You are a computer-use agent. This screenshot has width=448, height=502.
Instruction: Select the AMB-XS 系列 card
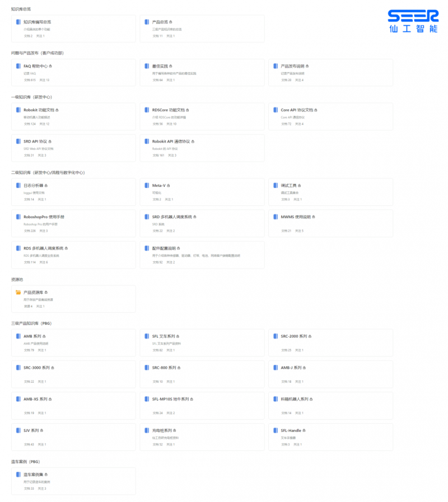point(73,406)
